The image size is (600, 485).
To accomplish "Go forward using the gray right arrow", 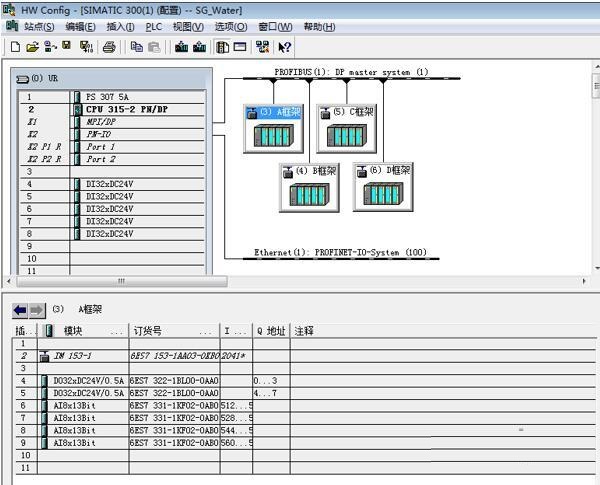I will [x=37, y=310].
